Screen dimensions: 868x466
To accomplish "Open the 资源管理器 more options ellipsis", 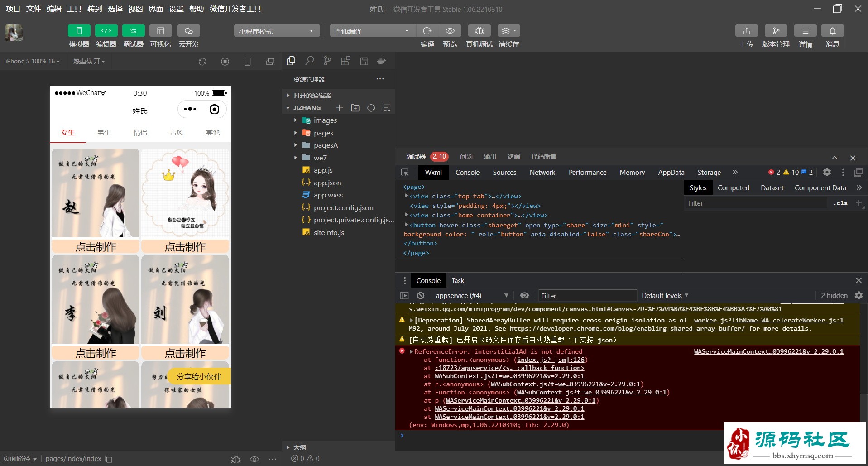I will 380,79.
